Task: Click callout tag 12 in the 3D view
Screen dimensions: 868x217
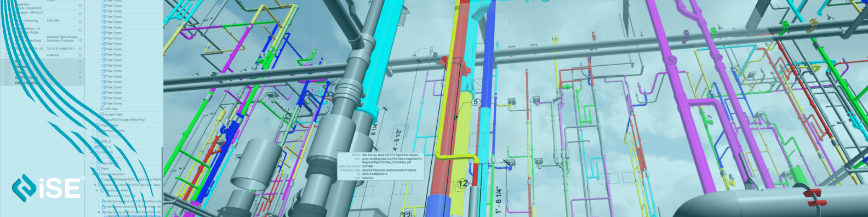Action: click(x=462, y=184)
